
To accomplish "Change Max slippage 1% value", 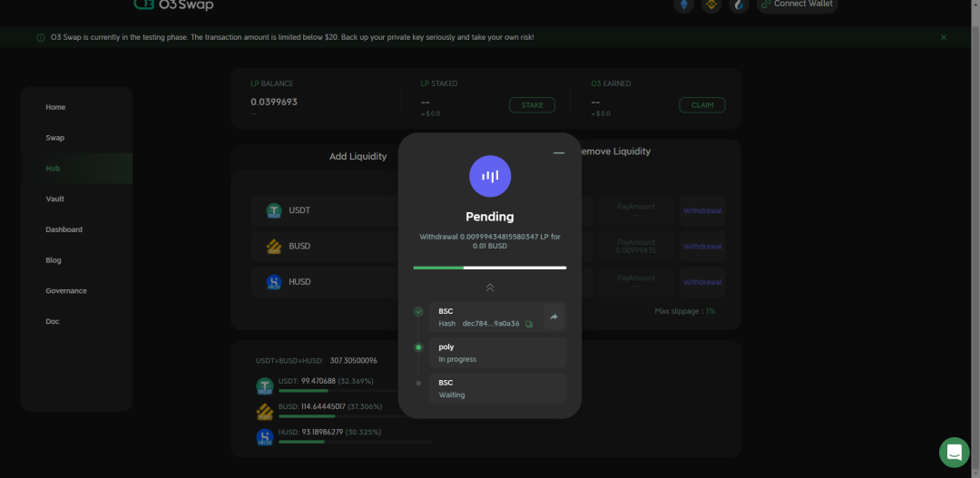I will (710, 311).
